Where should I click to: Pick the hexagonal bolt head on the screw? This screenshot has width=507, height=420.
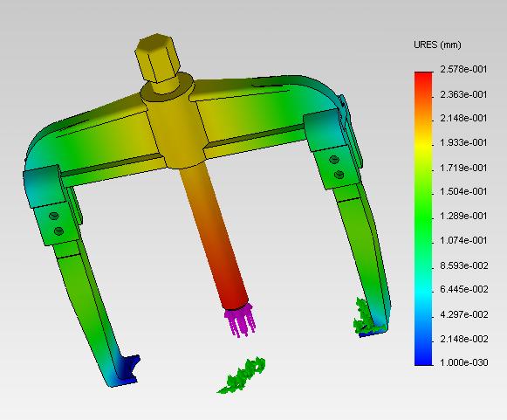pyautogui.click(x=157, y=58)
